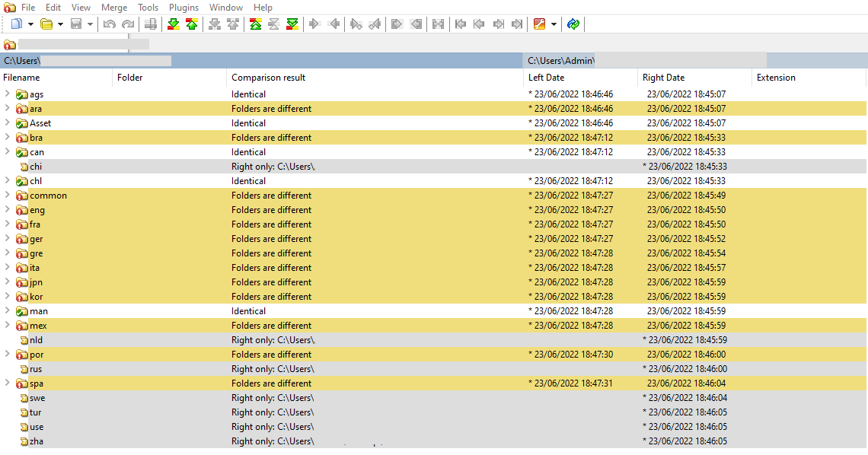Click the New document toolbar icon
The image size is (868, 455).
(17, 24)
